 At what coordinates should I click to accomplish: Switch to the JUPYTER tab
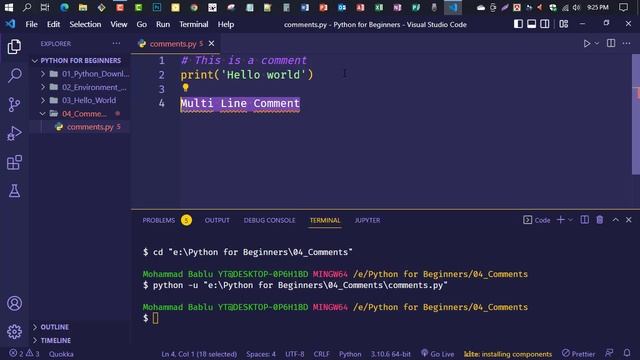[367, 220]
